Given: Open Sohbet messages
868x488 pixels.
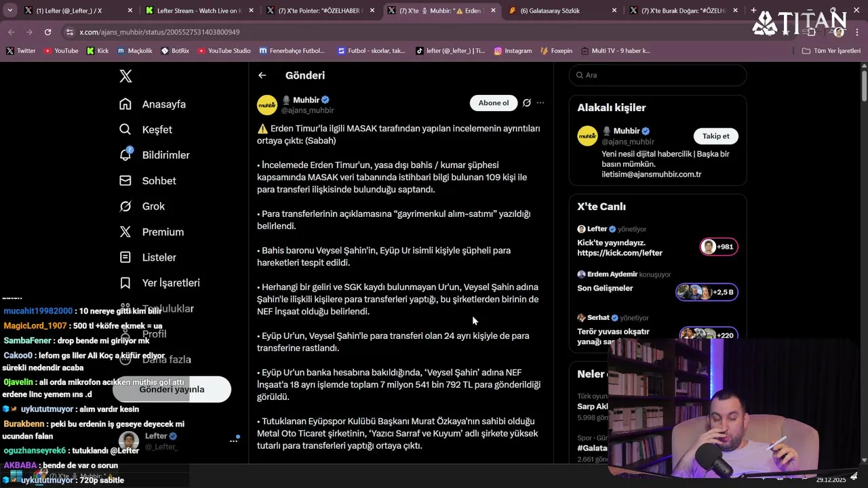Looking at the screenshot, I should click(x=148, y=181).
